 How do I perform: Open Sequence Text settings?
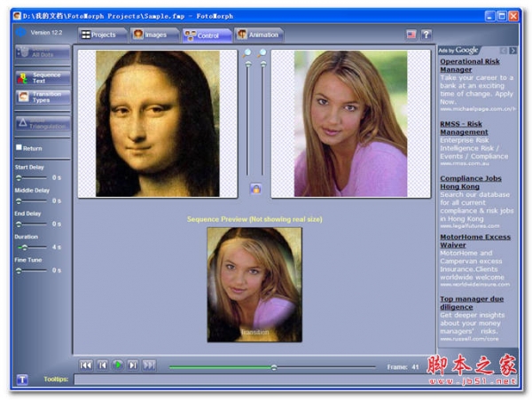pos(43,78)
